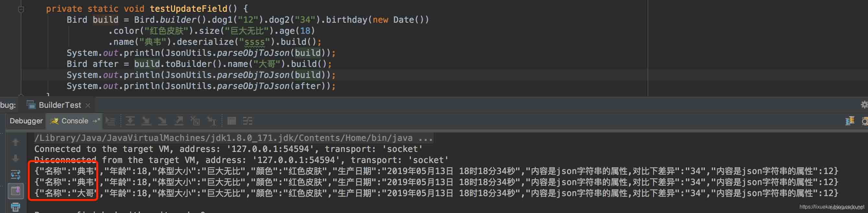Click the console output line with "大哥"
The image size is (868, 213).
436,193
